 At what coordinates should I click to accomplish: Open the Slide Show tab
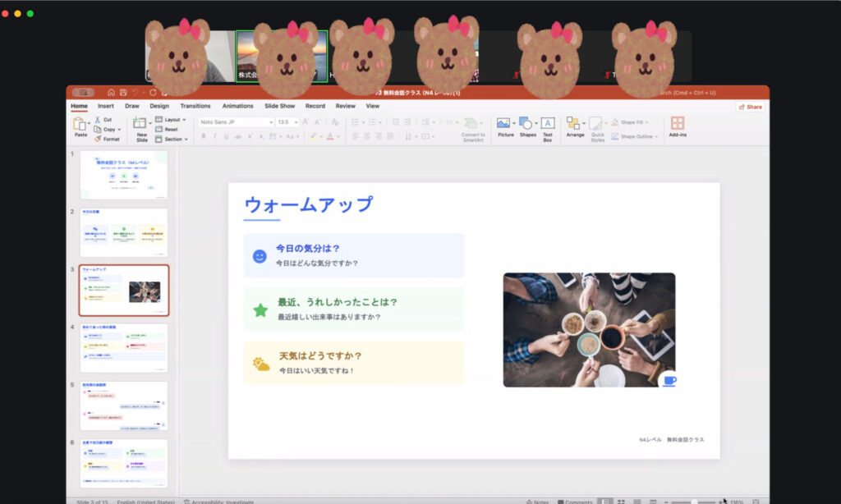pyautogui.click(x=279, y=106)
